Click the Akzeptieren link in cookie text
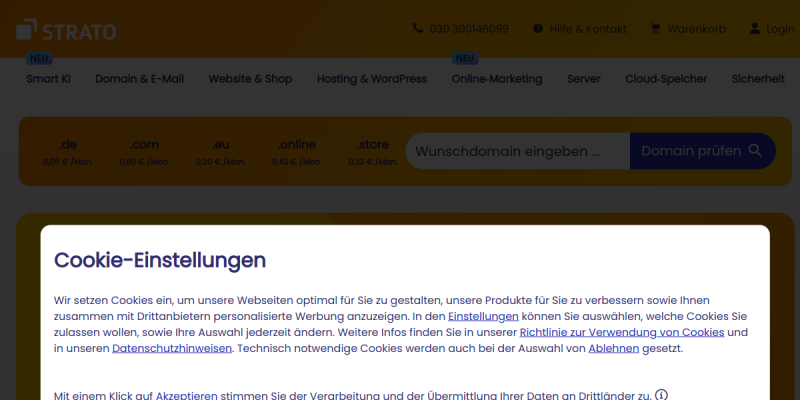Viewport: 800px width, 400px height. tap(187, 395)
